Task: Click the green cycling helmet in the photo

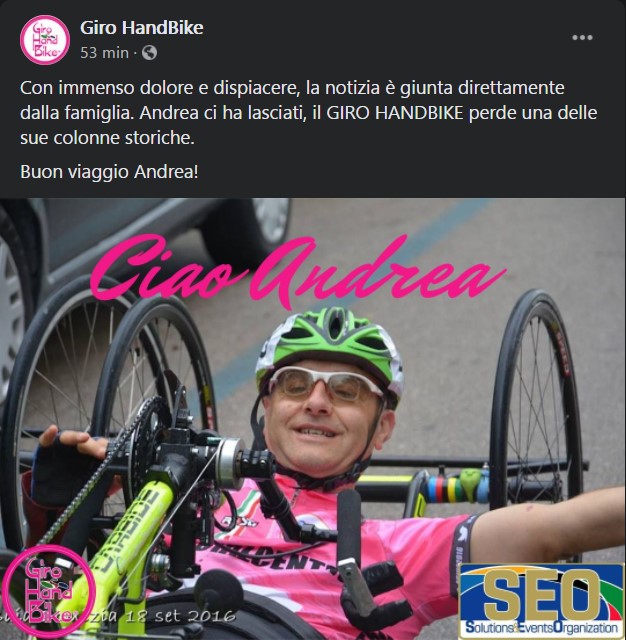Action: [329, 349]
